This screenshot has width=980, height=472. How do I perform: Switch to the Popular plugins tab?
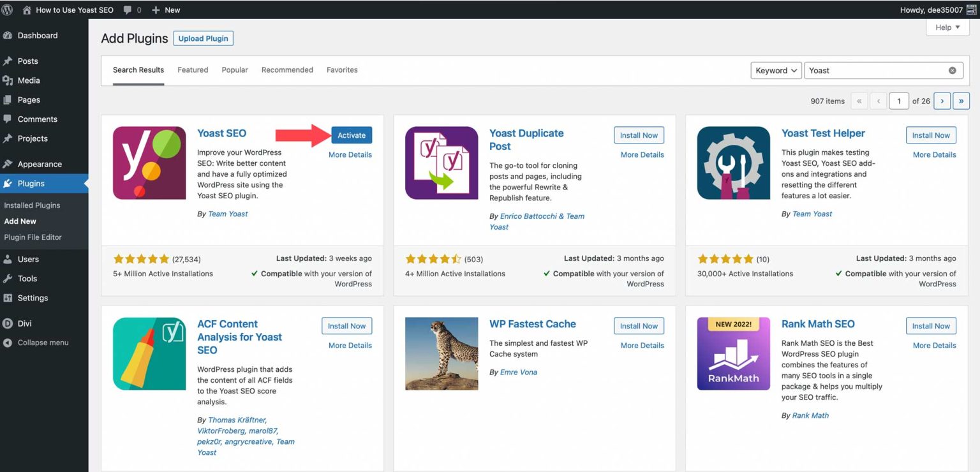point(233,70)
